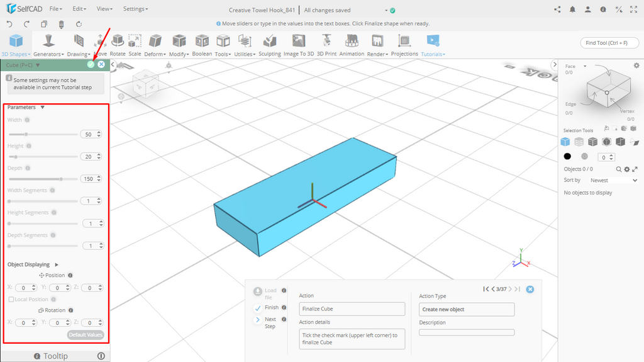This screenshot has width=644, height=362.
Task: Select the wireframe selection mode cube
Action: 579,142
